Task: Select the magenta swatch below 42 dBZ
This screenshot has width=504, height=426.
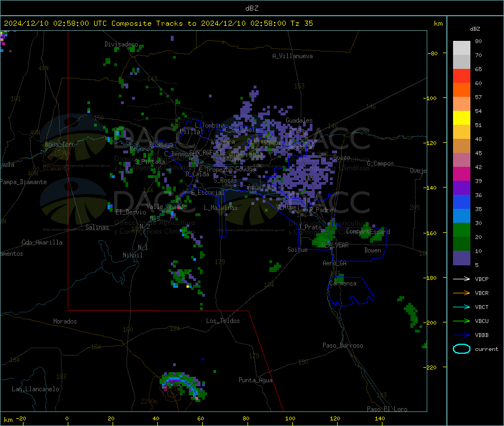Action: click(461, 174)
